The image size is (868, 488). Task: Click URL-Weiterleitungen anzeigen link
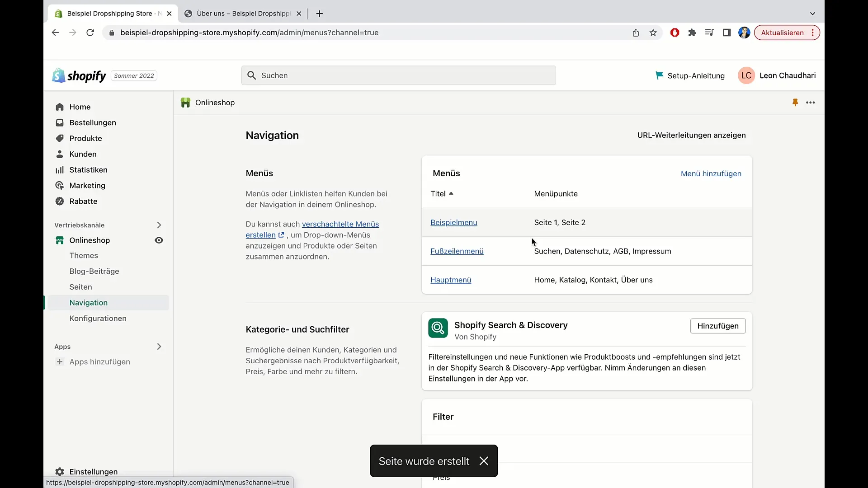pyautogui.click(x=692, y=135)
